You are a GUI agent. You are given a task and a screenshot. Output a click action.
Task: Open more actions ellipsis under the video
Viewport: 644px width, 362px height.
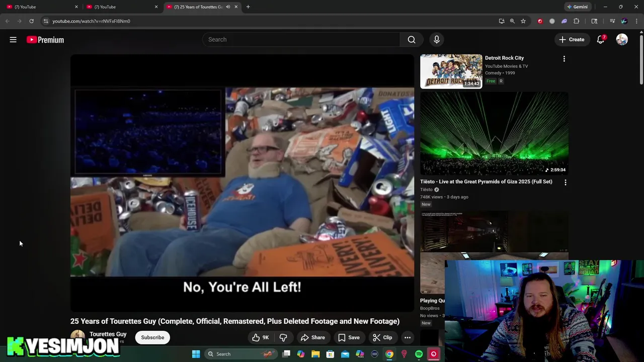pos(408,337)
